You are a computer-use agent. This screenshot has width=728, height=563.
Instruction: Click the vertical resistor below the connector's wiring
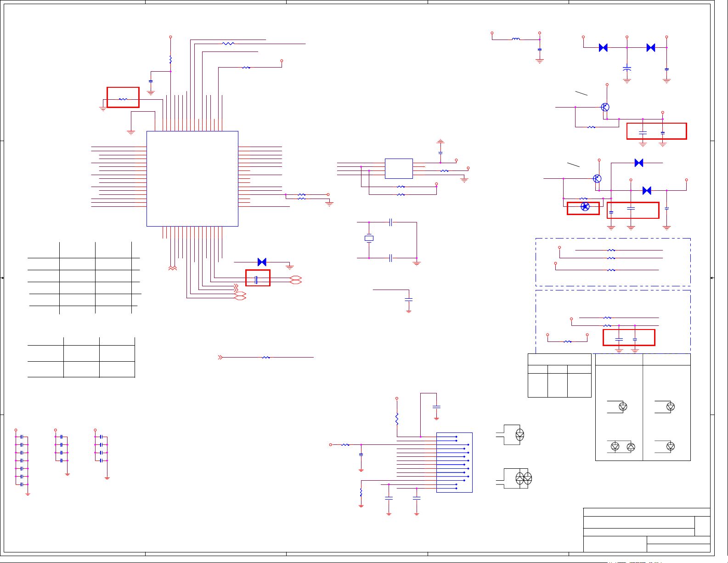coord(361,492)
